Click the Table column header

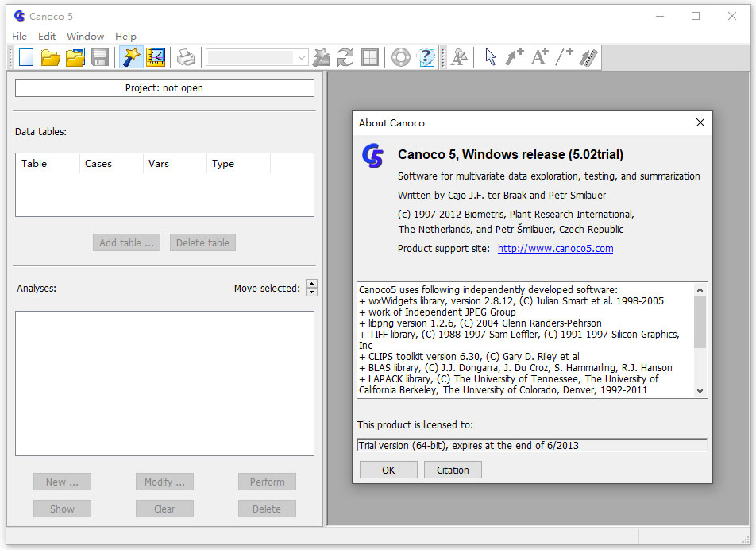(48, 164)
